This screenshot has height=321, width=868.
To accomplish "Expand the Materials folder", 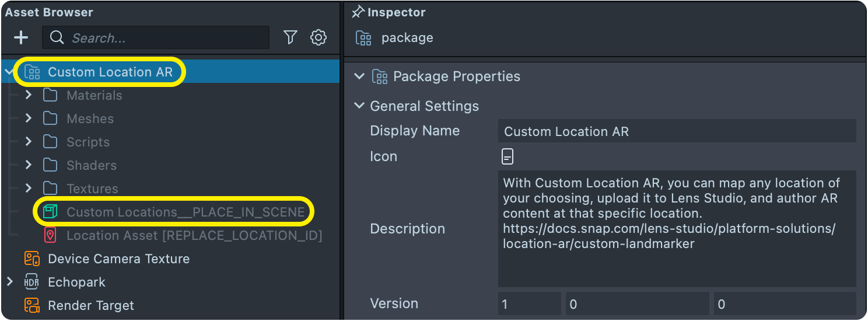I will pyautogui.click(x=28, y=95).
